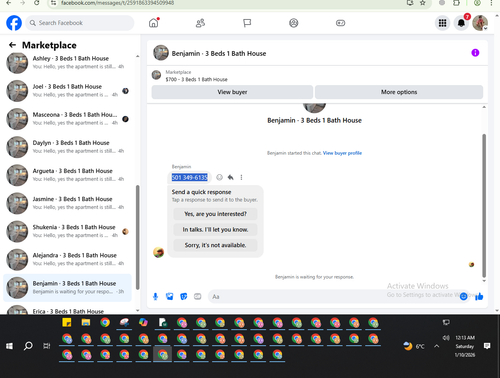Attach a photo file to message
This screenshot has height=378, width=500.
(170, 296)
